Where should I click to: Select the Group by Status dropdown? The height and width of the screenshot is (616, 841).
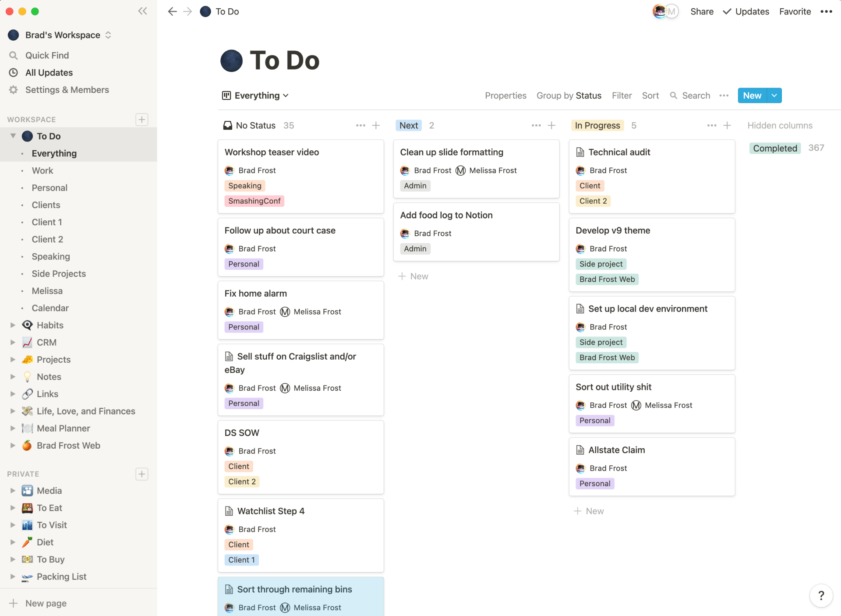pos(569,96)
